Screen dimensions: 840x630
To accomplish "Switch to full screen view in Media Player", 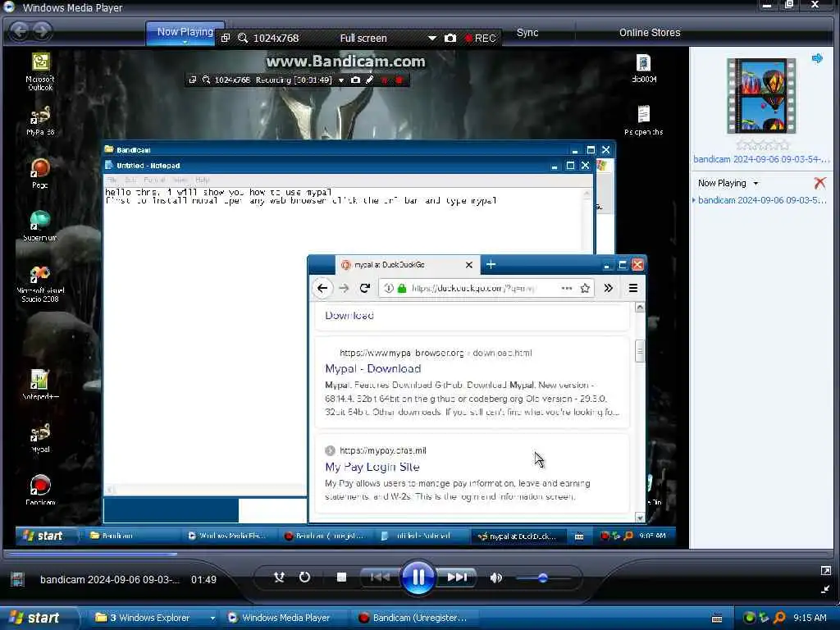I will coord(826,571).
